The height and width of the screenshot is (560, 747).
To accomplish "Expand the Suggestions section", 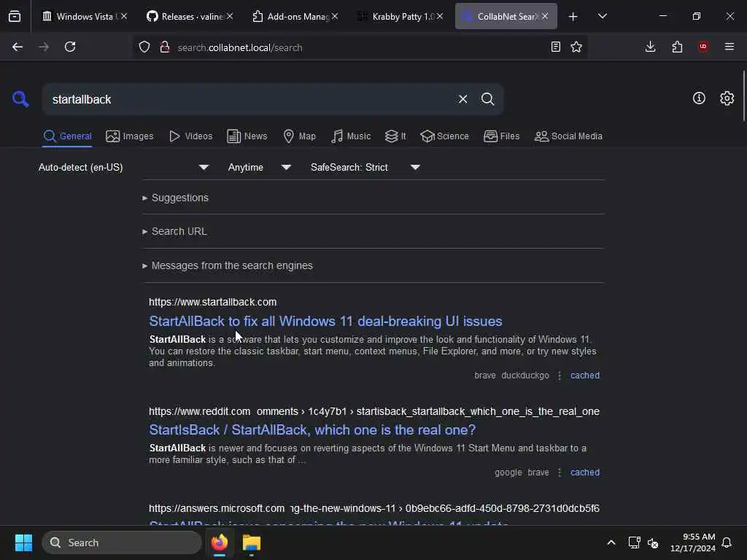I will pyautogui.click(x=175, y=198).
